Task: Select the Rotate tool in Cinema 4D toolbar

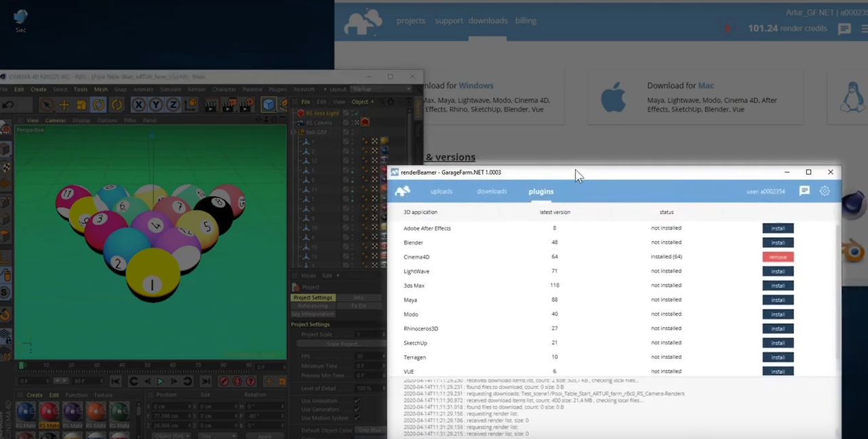Action: 99,104
